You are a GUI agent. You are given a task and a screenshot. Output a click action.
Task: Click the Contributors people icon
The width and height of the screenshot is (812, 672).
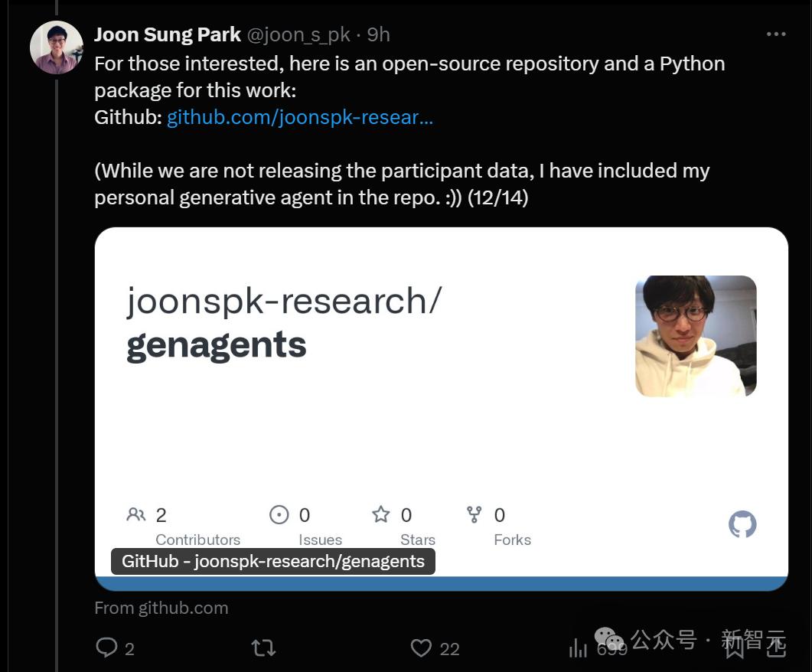[x=136, y=514]
